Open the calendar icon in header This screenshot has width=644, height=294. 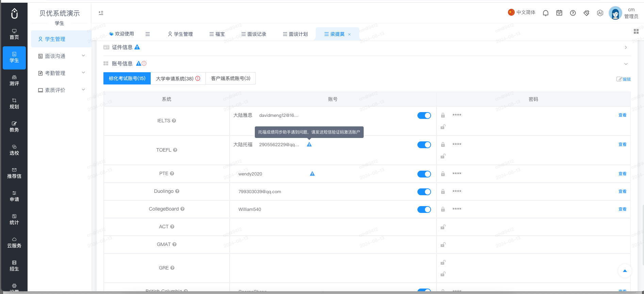pos(559,13)
